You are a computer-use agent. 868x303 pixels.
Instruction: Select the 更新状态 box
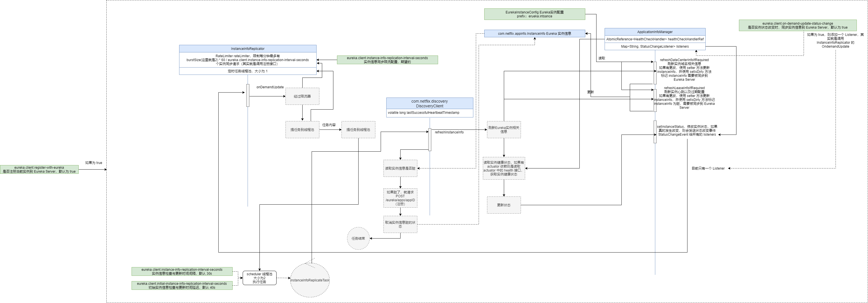tap(504, 205)
